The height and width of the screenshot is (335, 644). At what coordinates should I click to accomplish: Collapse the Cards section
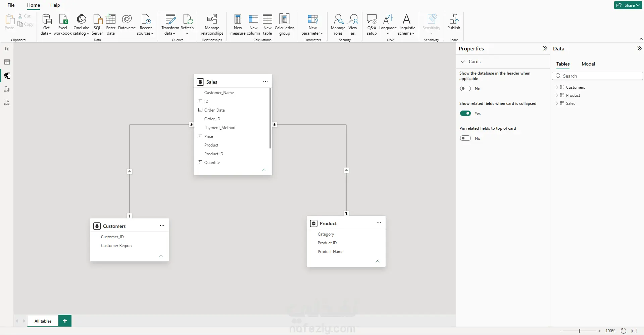(x=463, y=61)
